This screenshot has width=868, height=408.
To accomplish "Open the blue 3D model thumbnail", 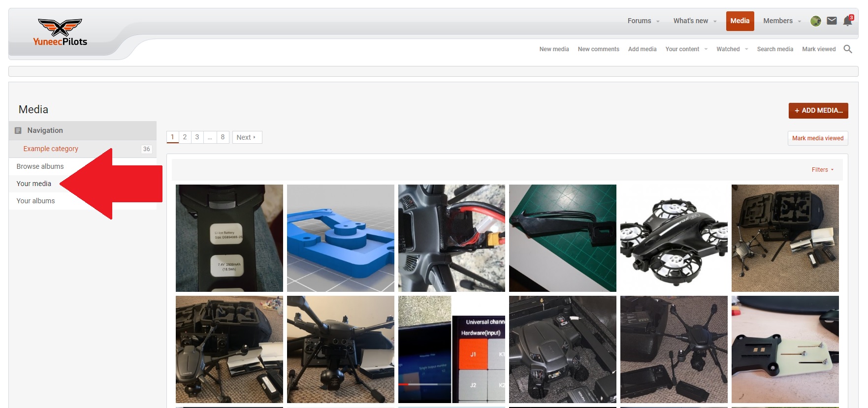I will [x=341, y=238].
